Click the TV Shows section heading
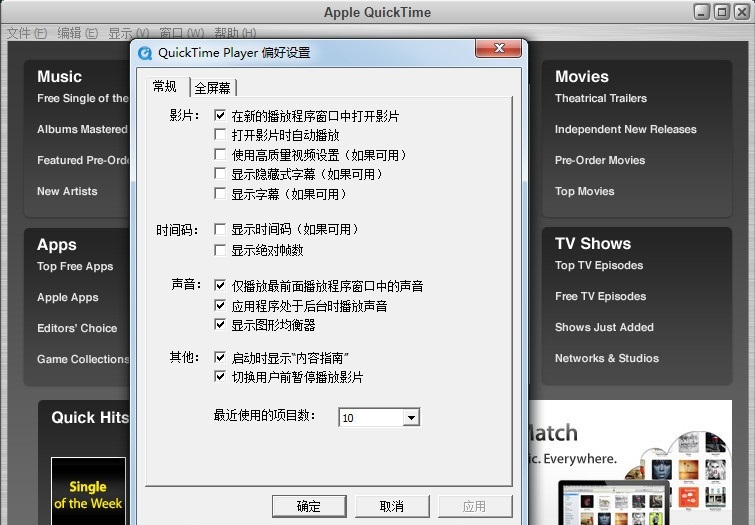The height and width of the screenshot is (525, 755). click(x=592, y=244)
